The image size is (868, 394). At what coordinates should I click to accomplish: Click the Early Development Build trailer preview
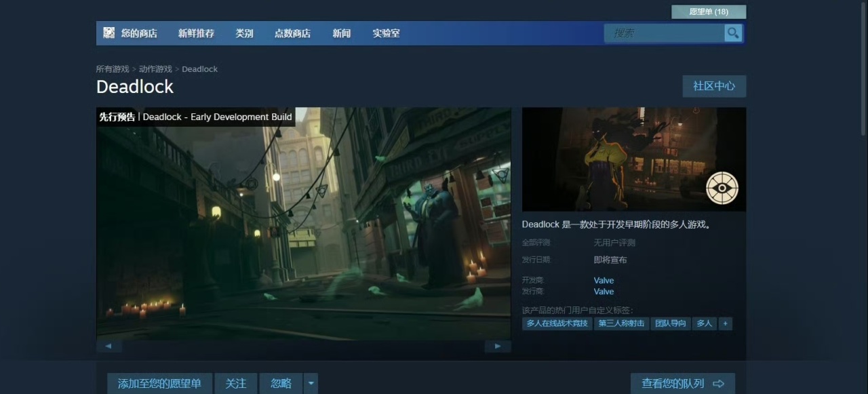tap(304, 224)
